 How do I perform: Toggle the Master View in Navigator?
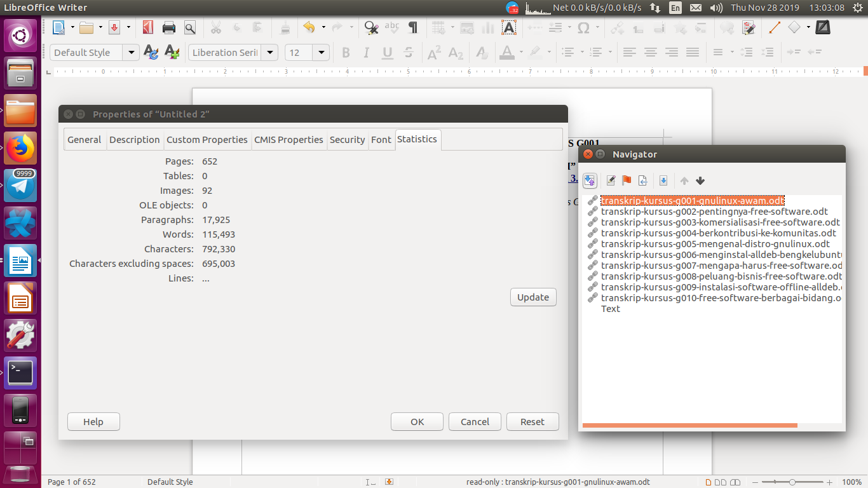click(x=590, y=180)
